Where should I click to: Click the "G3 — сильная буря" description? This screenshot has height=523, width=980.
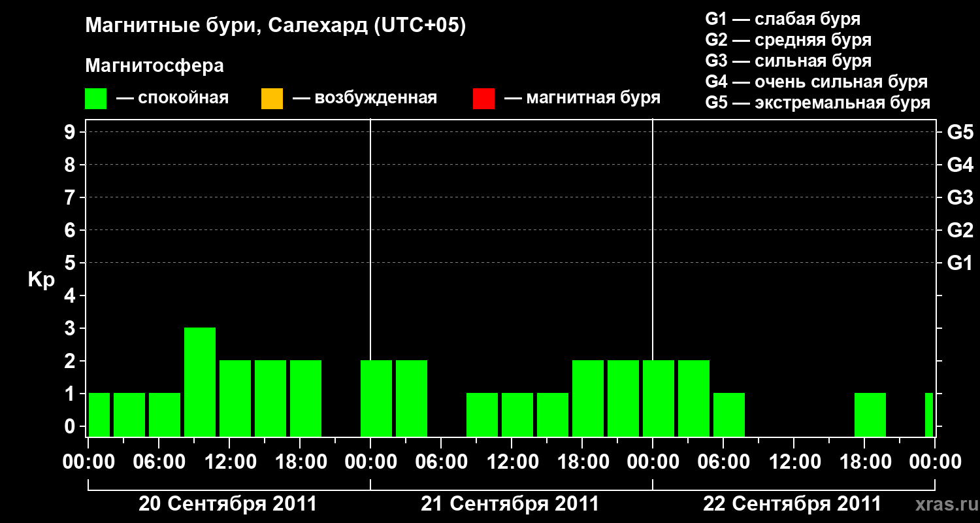[x=788, y=61]
